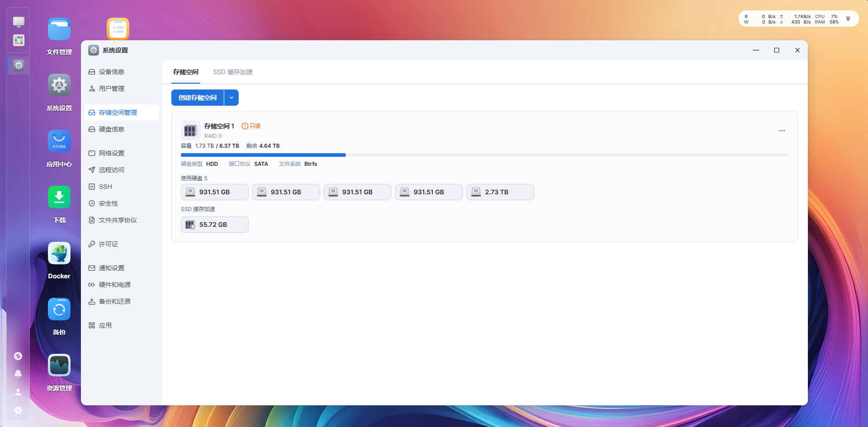The width and height of the screenshot is (868, 427).
Task: Launch the Docker app icon
Action: (59, 253)
